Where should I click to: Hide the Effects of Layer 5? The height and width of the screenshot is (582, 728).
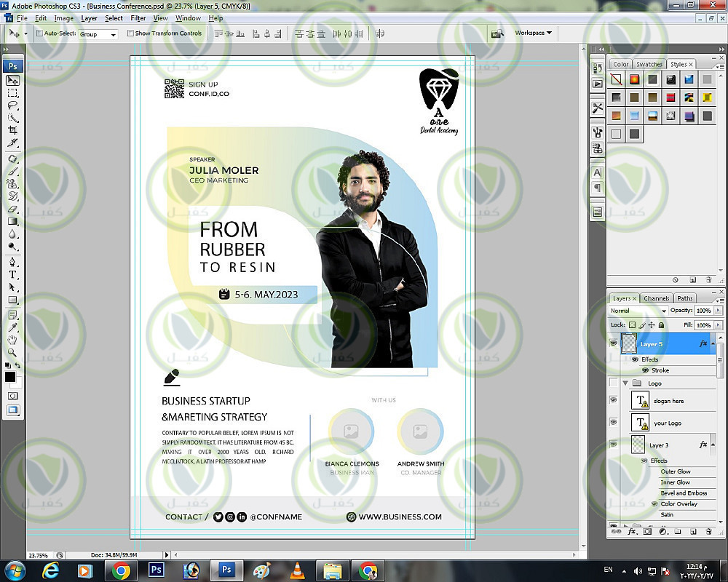pyautogui.click(x=635, y=359)
